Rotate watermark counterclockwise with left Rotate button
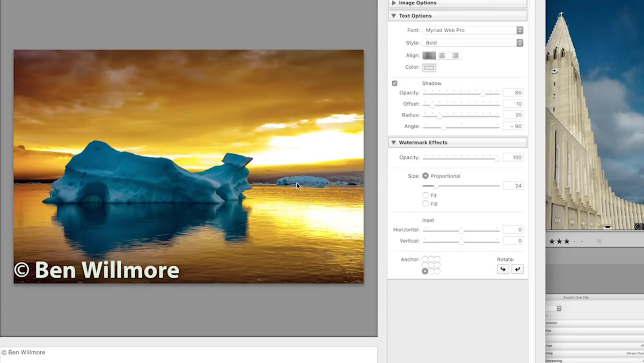Screen dimensions: 644x363 coord(503,269)
